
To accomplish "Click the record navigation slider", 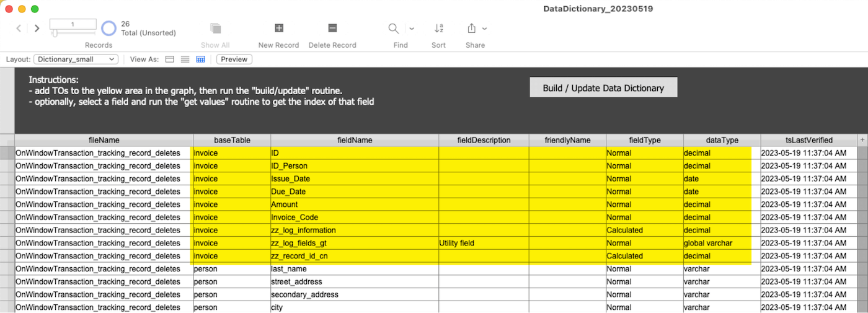I will coord(73,33).
